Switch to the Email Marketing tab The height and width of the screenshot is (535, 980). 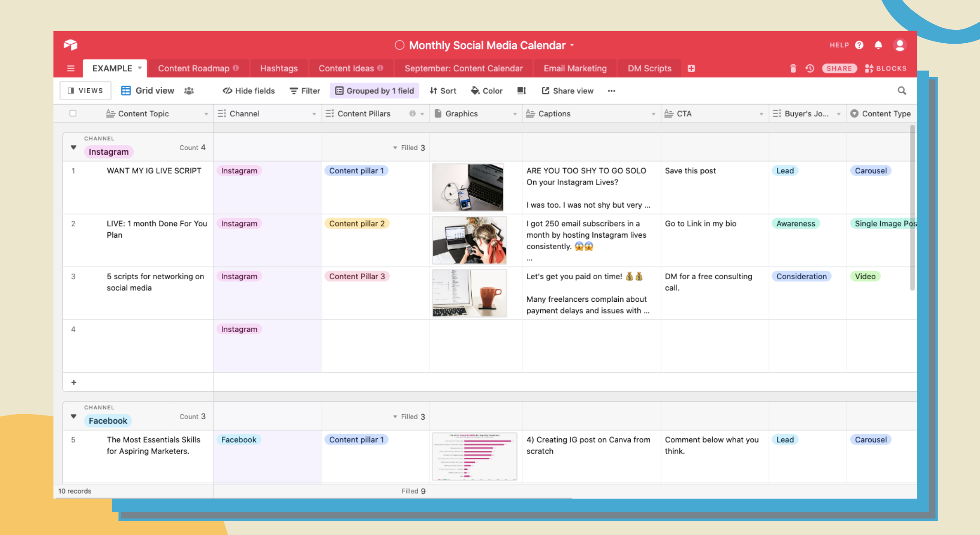[575, 68]
